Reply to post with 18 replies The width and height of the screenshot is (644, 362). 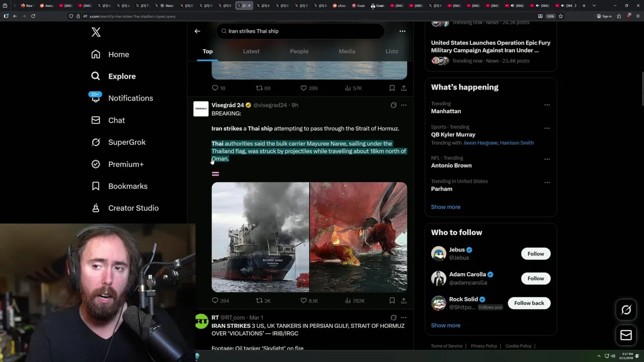[x=218, y=88]
